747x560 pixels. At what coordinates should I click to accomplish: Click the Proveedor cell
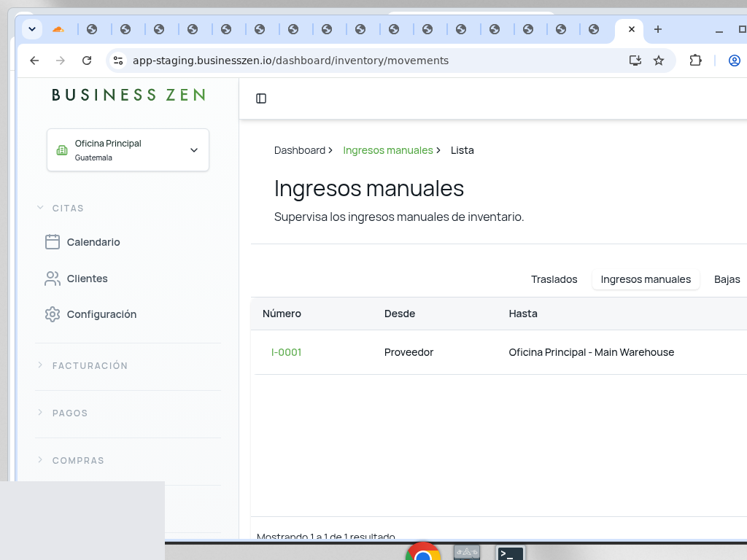[409, 352]
